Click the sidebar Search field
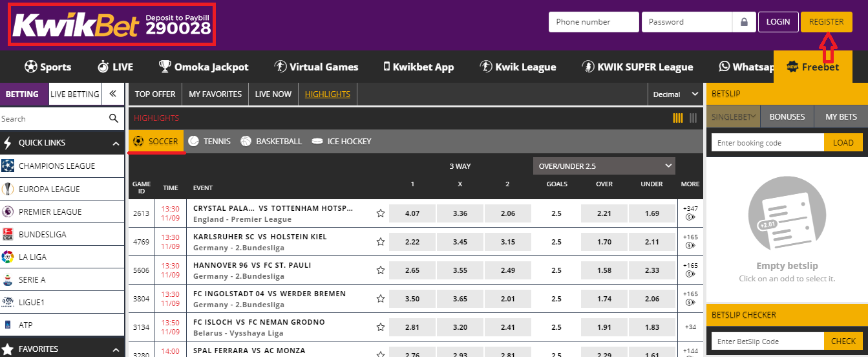Viewport: 868px width, 357px height. [x=52, y=118]
